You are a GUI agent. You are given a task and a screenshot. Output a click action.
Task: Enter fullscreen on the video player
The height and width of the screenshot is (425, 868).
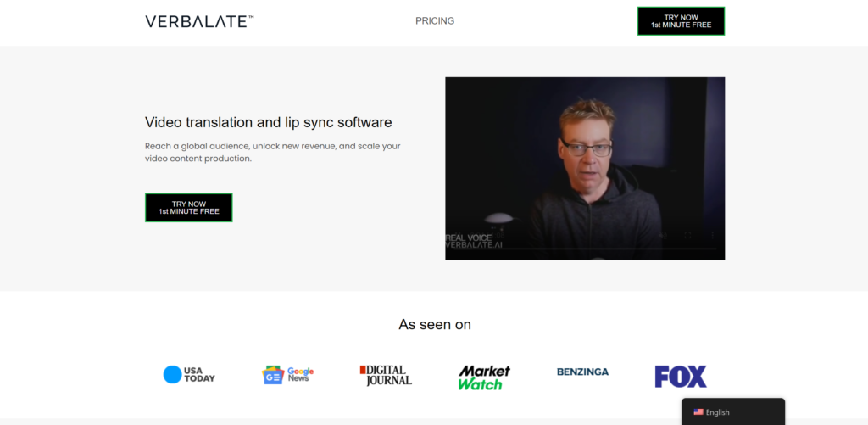click(x=688, y=236)
